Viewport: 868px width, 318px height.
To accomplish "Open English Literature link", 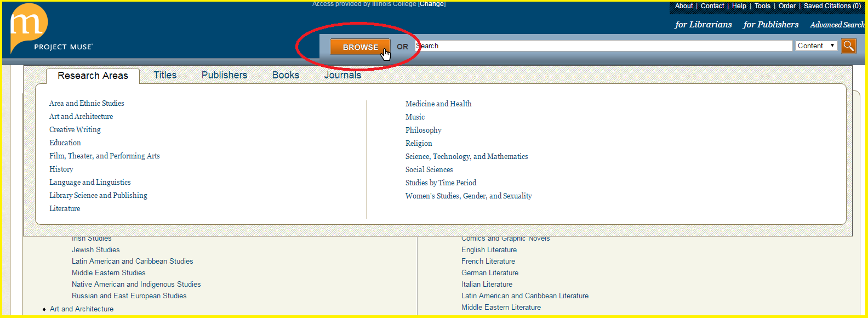I will [489, 249].
